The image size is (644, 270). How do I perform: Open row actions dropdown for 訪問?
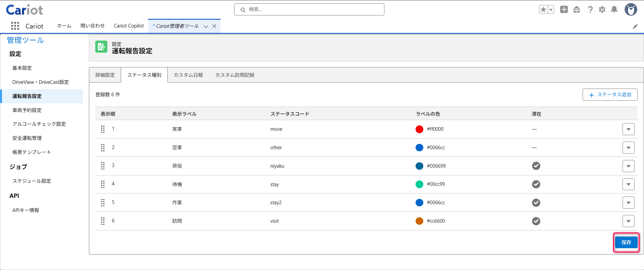pos(628,221)
